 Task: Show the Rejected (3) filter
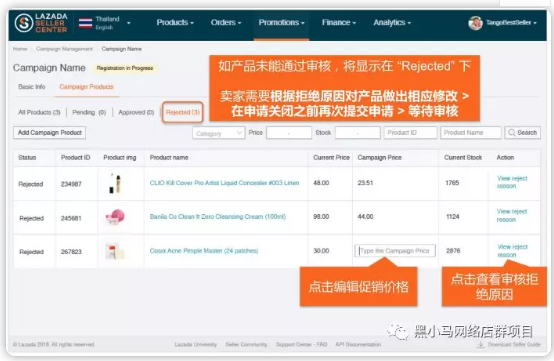tap(183, 112)
